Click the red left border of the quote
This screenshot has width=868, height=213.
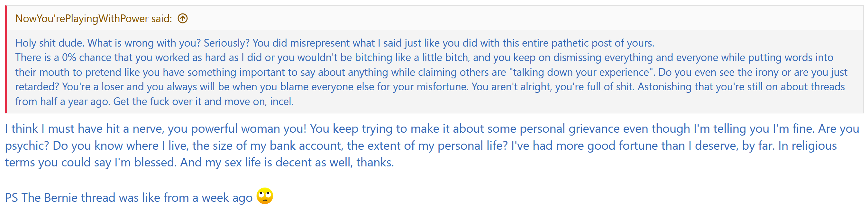[6, 59]
